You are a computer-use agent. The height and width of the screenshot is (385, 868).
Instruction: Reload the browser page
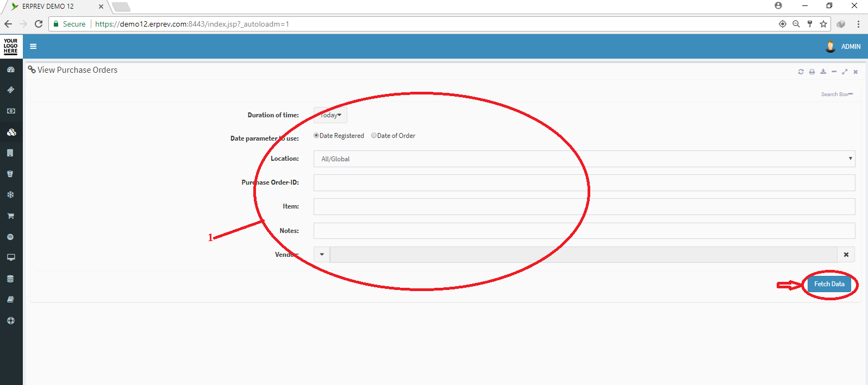pos(39,24)
